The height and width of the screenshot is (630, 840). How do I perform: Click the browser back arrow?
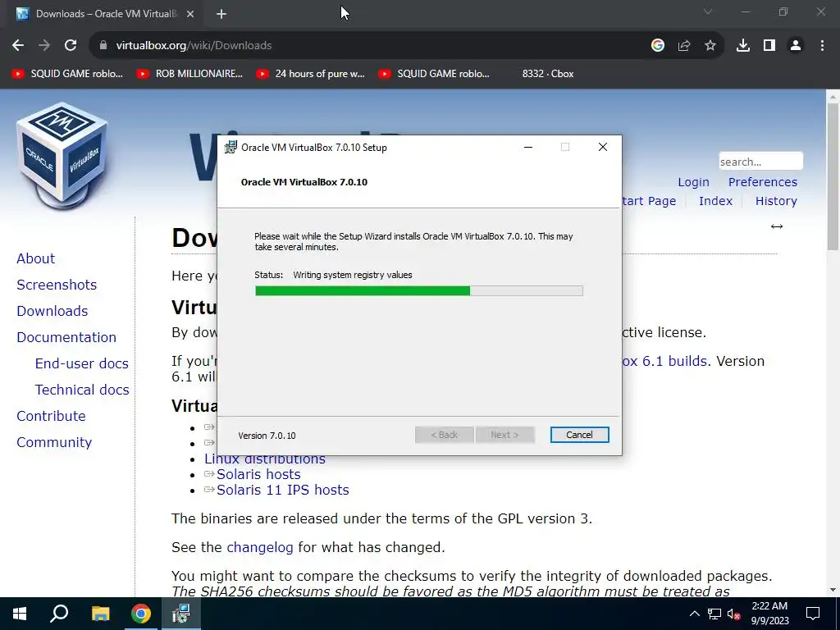click(x=18, y=46)
